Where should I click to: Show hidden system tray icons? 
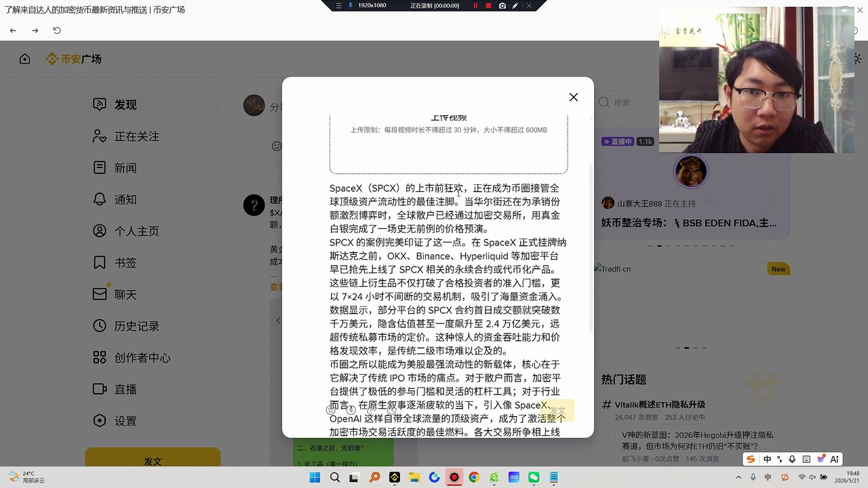[740, 478]
